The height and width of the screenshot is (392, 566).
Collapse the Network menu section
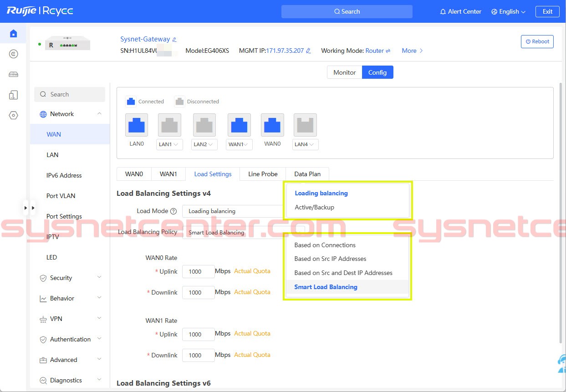point(99,113)
